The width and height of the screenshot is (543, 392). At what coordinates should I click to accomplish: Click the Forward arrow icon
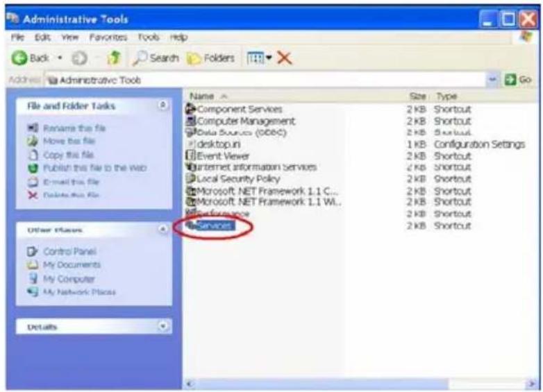point(79,58)
